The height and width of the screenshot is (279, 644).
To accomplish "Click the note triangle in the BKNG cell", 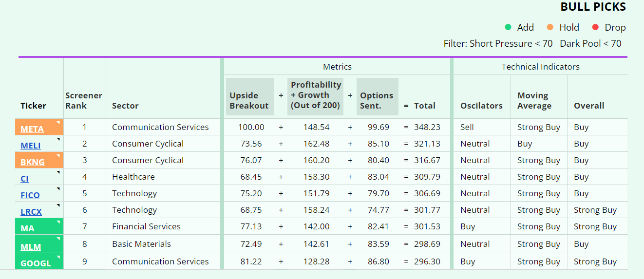I will click(59, 156).
